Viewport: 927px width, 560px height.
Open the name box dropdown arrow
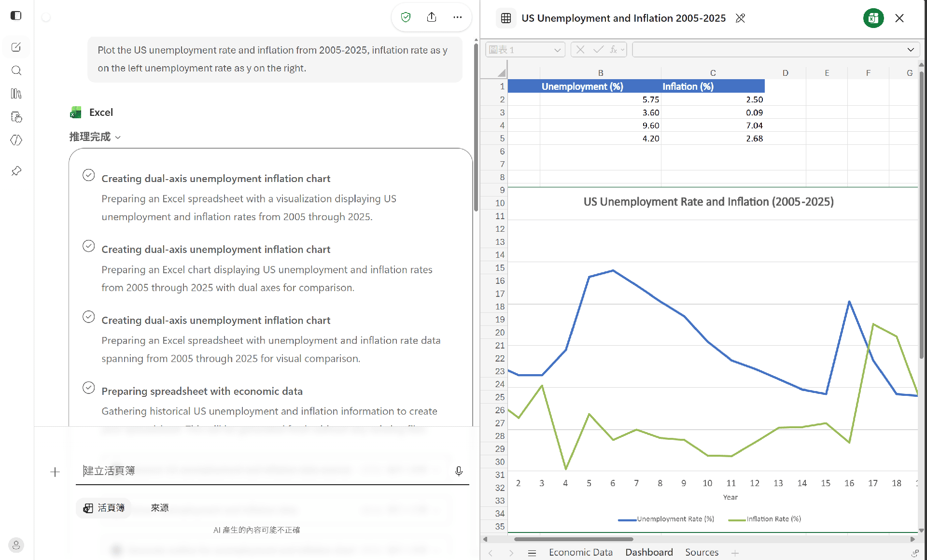point(557,50)
